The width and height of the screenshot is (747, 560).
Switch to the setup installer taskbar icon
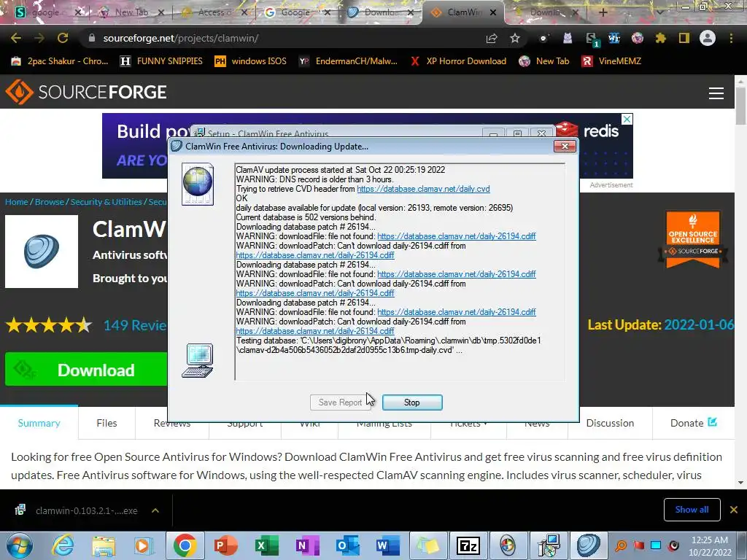[549, 545]
